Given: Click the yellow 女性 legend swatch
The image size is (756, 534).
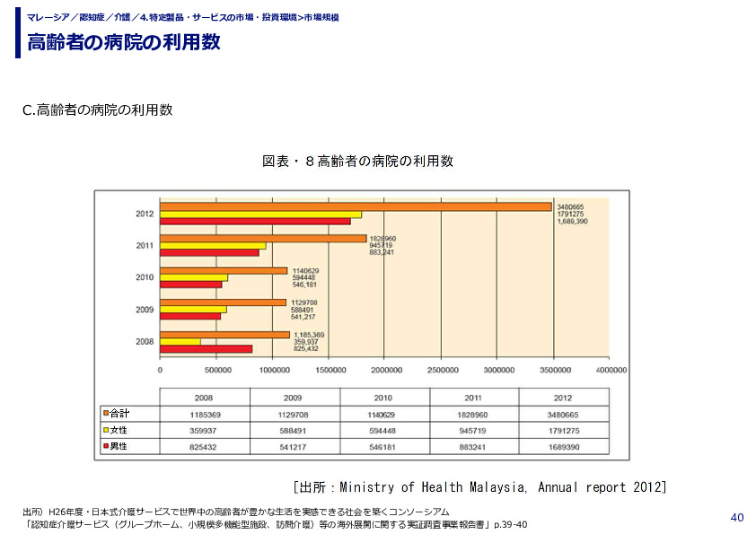Looking at the screenshot, I should (106, 430).
